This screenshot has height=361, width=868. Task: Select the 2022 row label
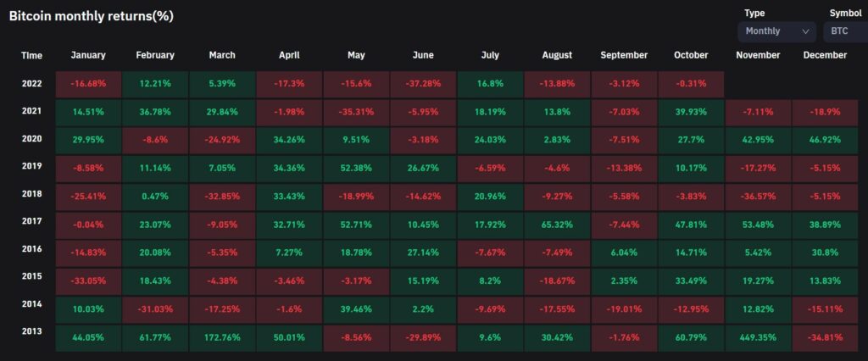coord(31,84)
